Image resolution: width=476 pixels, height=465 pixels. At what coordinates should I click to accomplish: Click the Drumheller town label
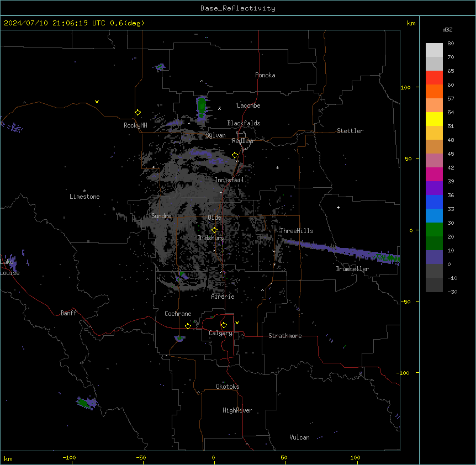click(352, 269)
